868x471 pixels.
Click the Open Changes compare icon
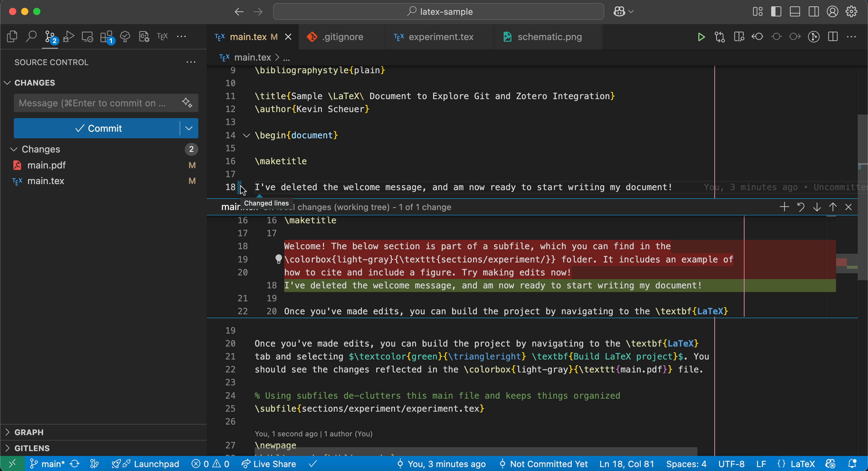720,37
